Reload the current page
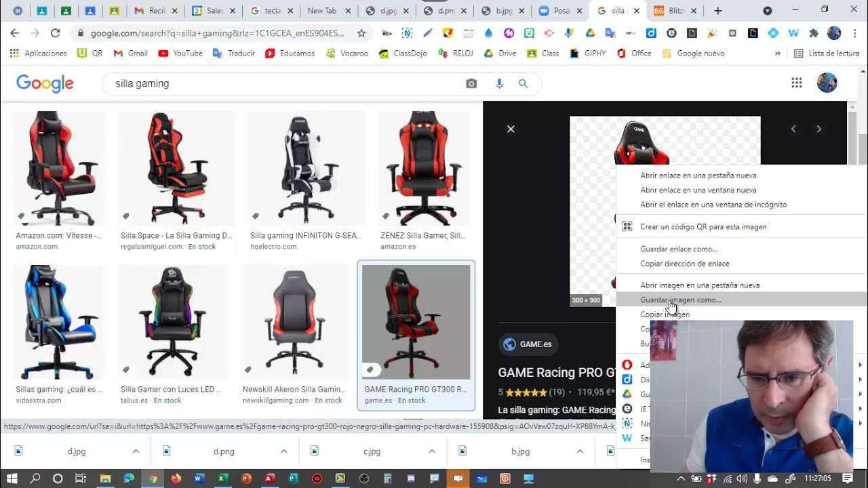 (55, 33)
